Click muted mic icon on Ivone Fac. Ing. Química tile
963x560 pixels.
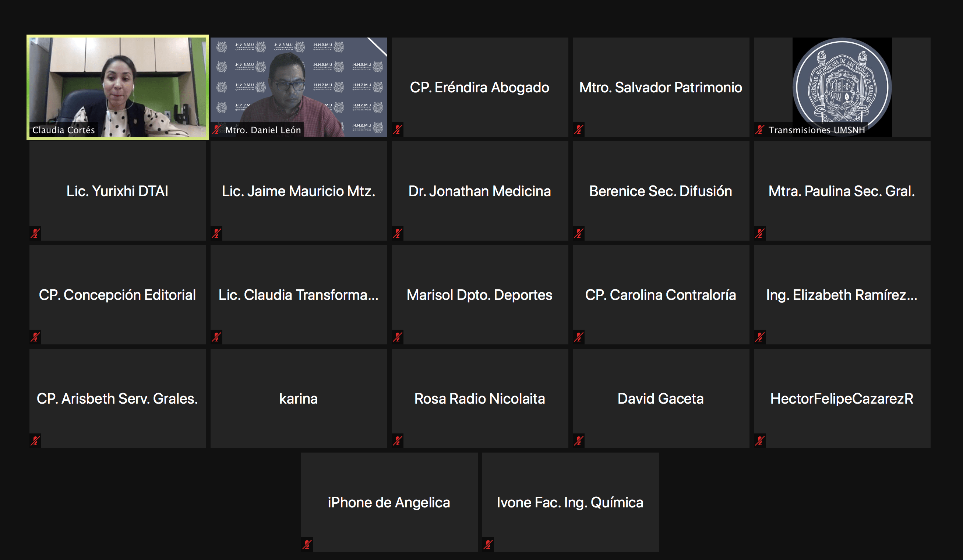pyautogui.click(x=488, y=544)
